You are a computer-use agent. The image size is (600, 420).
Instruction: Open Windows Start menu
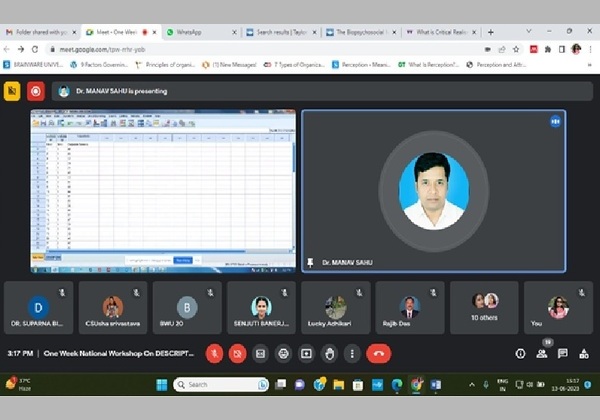162,385
